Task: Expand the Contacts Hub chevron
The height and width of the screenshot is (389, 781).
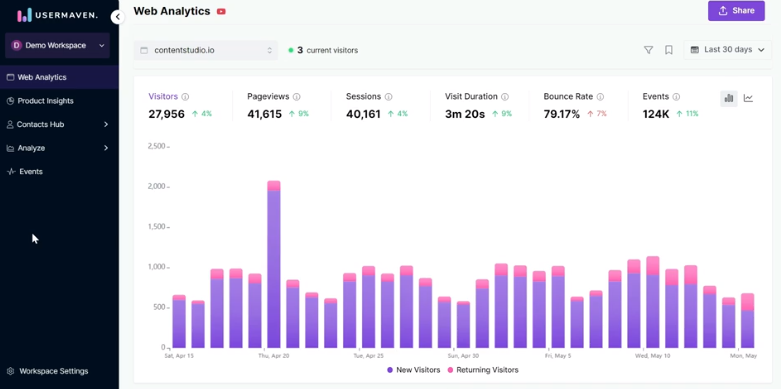Action: pyautogui.click(x=106, y=125)
